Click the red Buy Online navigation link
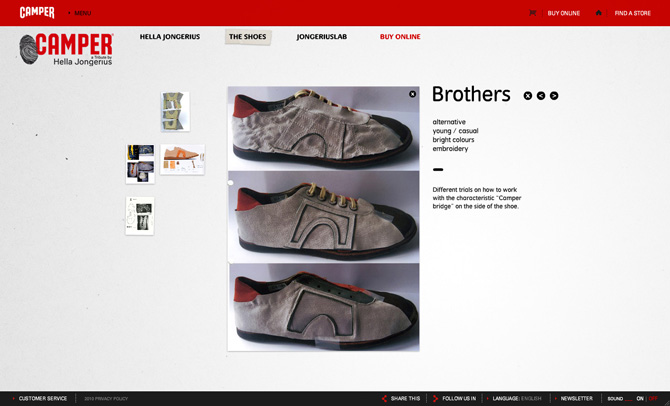Image resolution: width=670 pixels, height=406 pixels. [399, 37]
